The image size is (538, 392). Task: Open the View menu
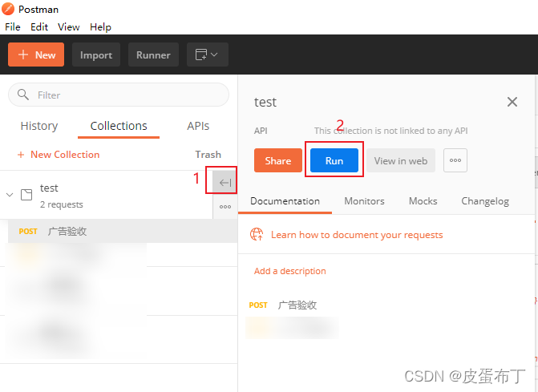pos(69,26)
